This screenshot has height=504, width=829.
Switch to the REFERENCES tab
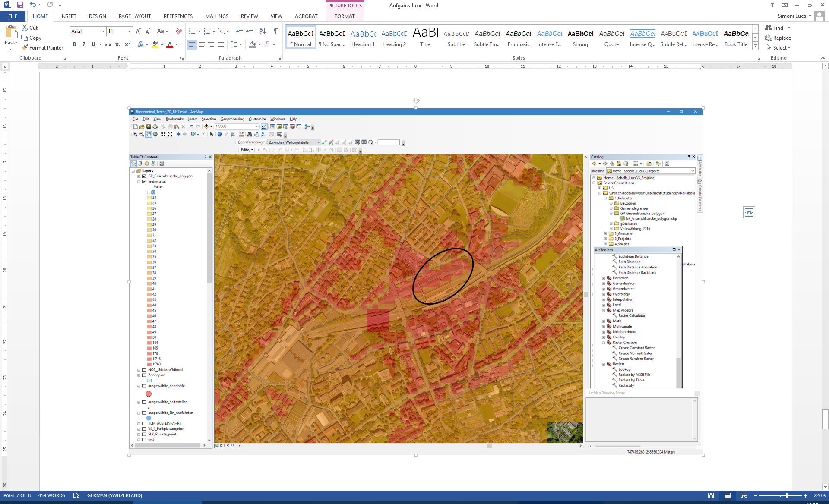click(178, 16)
